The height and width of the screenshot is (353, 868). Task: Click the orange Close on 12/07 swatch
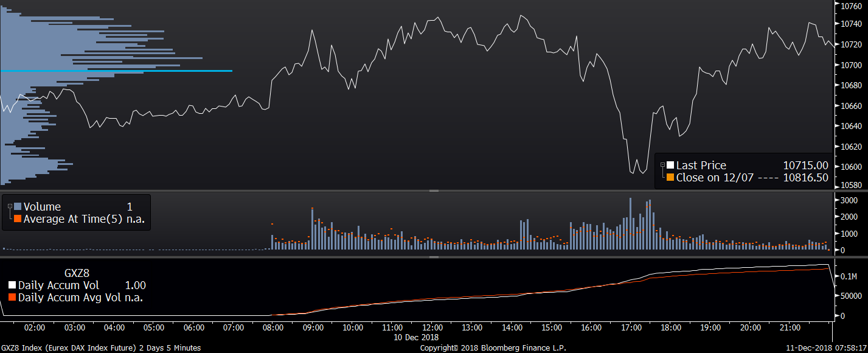coord(670,178)
